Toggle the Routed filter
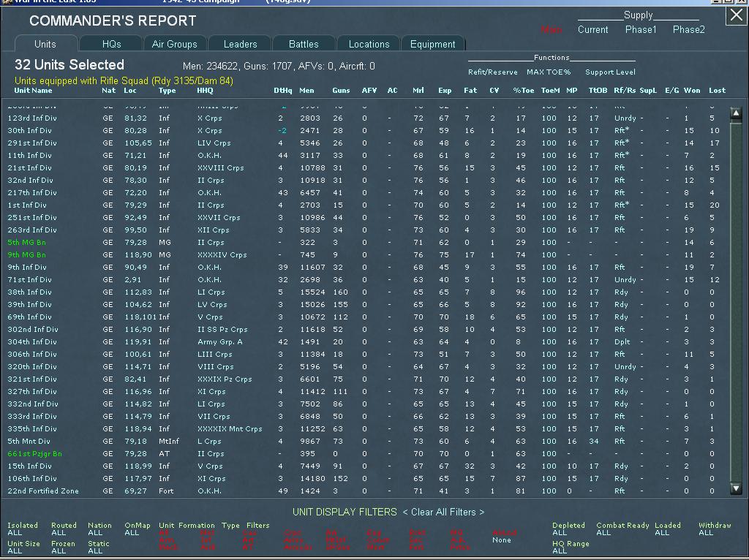Image resolution: width=749 pixels, height=560 pixels. point(64,529)
